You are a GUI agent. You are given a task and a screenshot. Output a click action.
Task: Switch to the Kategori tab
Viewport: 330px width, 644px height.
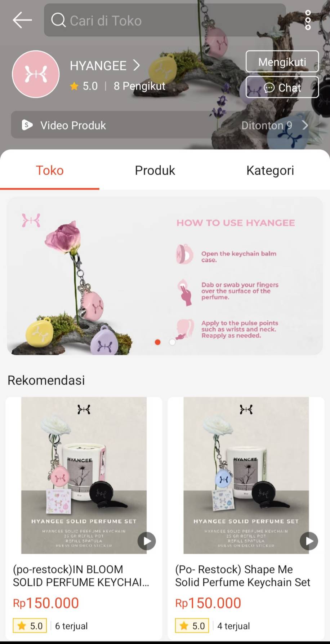[x=270, y=170]
